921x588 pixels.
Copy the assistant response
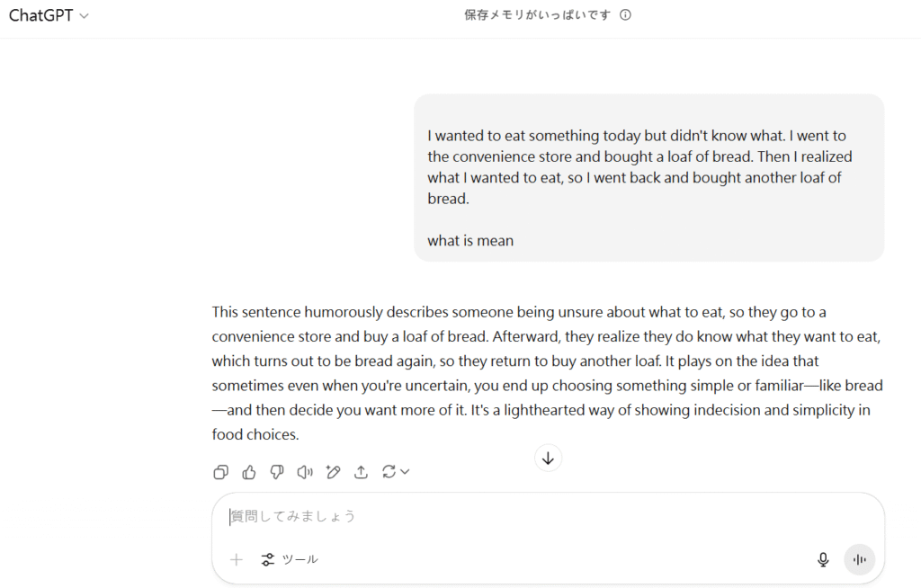(x=221, y=472)
